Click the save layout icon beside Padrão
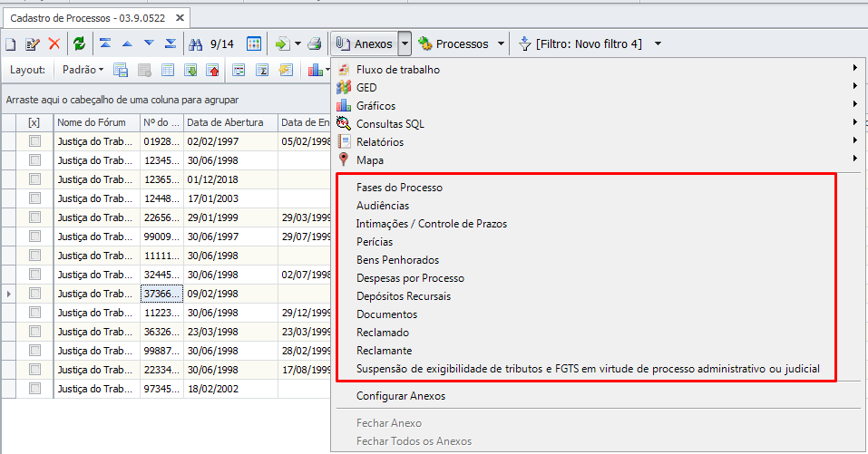Image resolution: width=868 pixels, height=454 pixels. pyautogui.click(x=120, y=70)
